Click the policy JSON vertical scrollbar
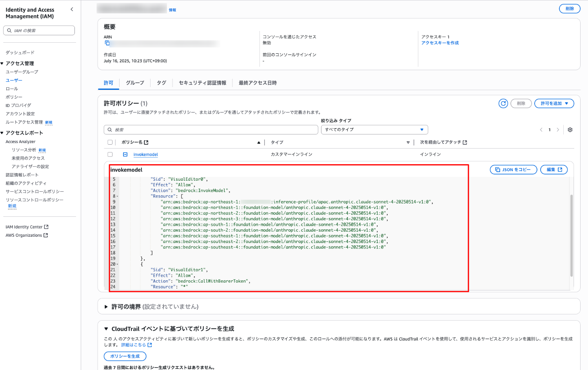Viewport: 588px width, 370px height. tap(572, 236)
